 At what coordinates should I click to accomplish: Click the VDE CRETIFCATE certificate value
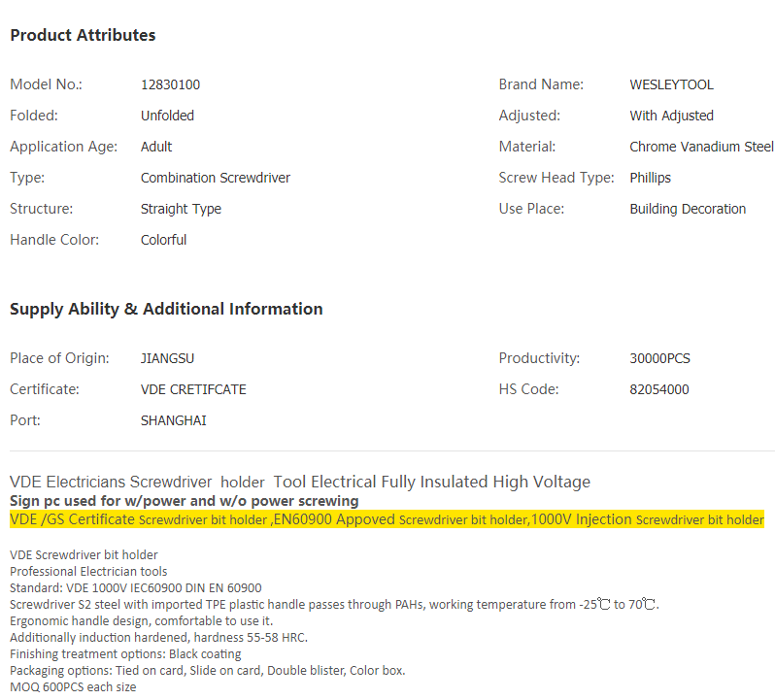click(193, 389)
